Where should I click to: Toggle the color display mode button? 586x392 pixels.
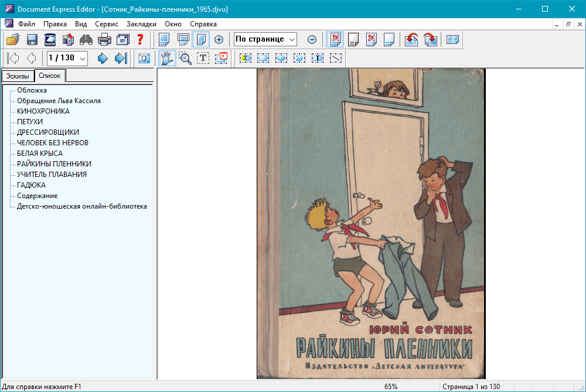pyautogui.click(x=335, y=40)
